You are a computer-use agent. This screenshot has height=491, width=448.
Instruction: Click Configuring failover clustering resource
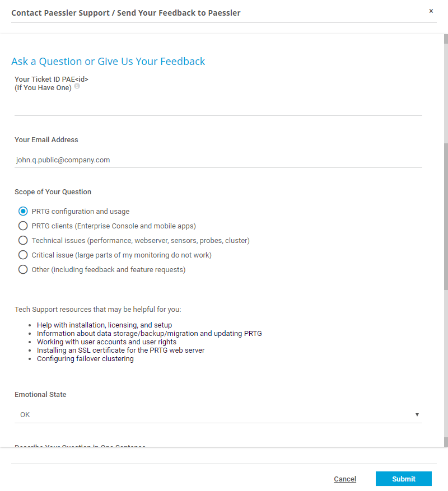point(85,359)
